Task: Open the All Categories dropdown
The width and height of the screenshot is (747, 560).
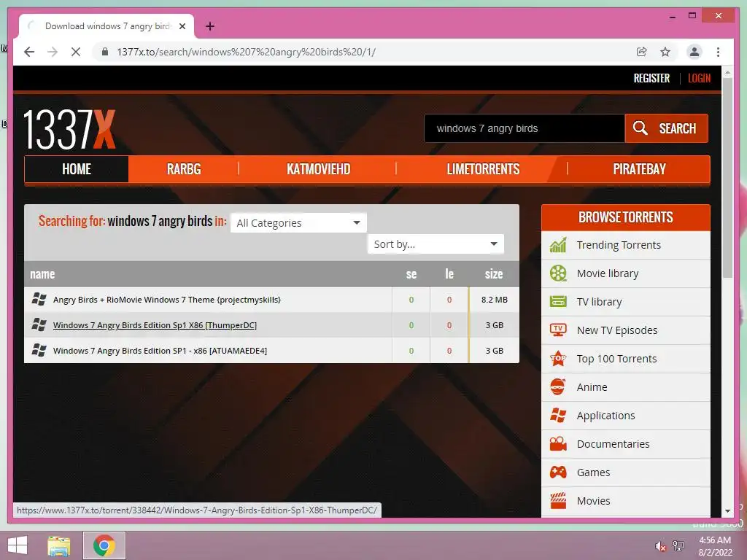Action: [298, 223]
